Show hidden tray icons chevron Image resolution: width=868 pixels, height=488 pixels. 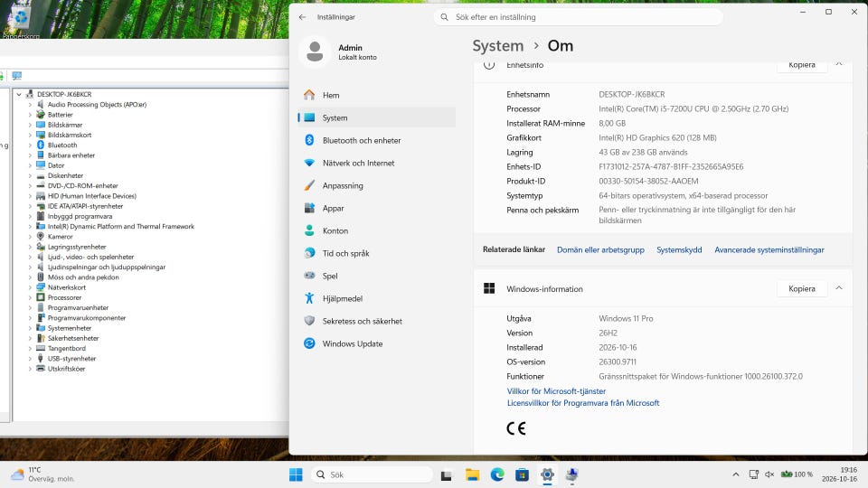(x=736, y=474)
